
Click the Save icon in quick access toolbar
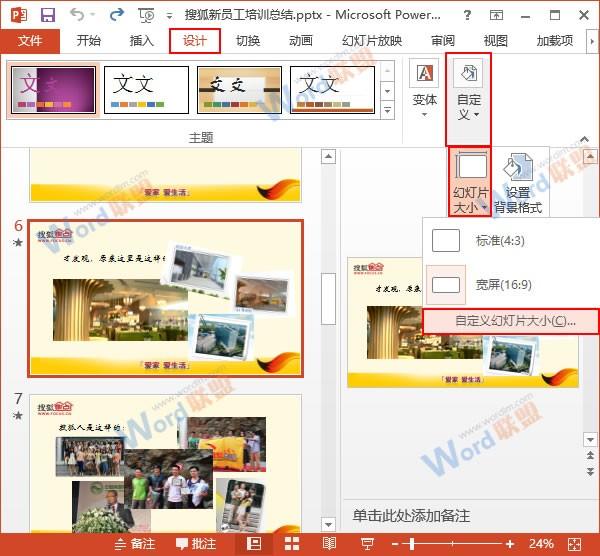click(x=47, y=14)
